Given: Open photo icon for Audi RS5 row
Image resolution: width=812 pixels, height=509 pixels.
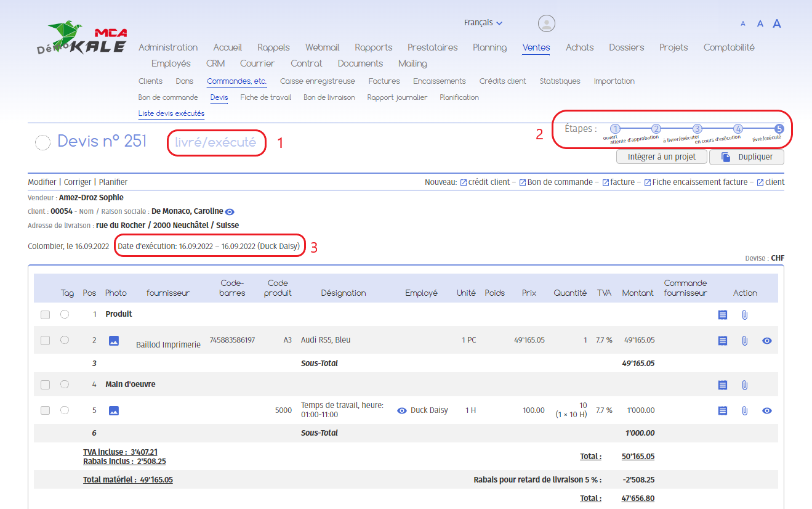Looking at the screenshot, I should [114, 340].
